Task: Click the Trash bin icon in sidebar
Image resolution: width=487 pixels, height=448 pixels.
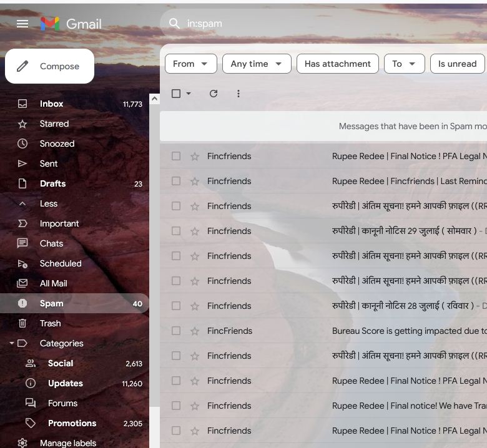Action: click(x=22, y=323)
